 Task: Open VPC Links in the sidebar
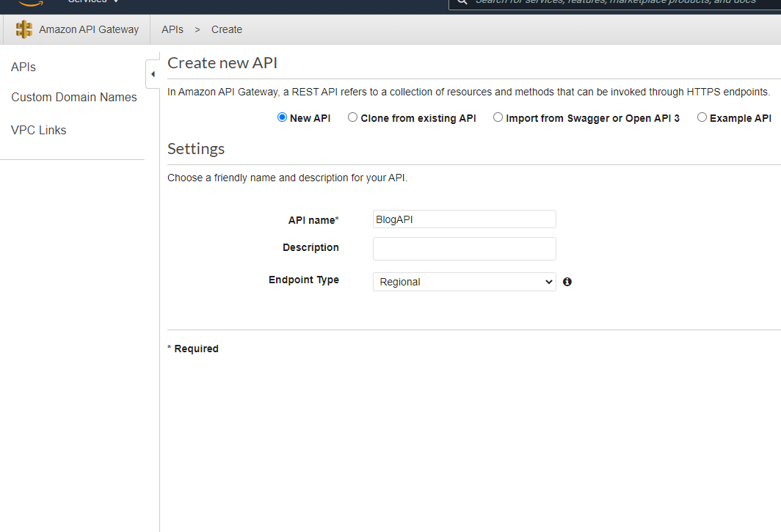pyautogui.click(x=38, y=130)
